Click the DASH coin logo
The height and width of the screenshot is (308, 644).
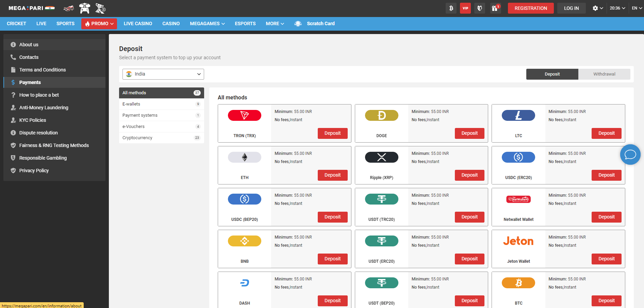point(245,283)
